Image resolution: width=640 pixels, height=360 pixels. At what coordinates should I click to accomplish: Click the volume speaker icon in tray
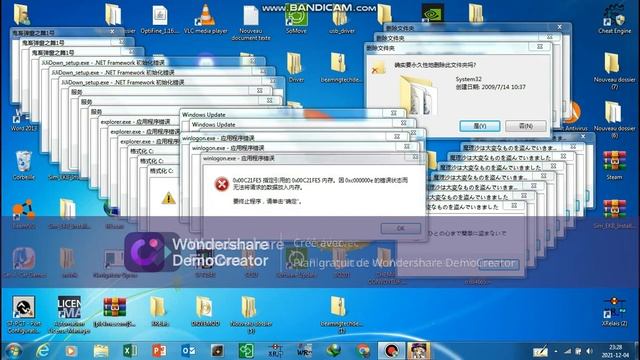(589, 351)
